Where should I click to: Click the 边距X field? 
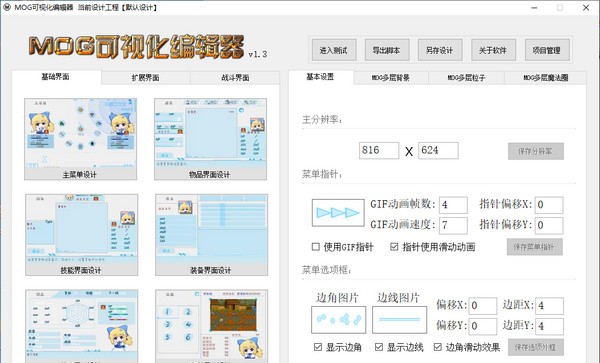point(549,306)
